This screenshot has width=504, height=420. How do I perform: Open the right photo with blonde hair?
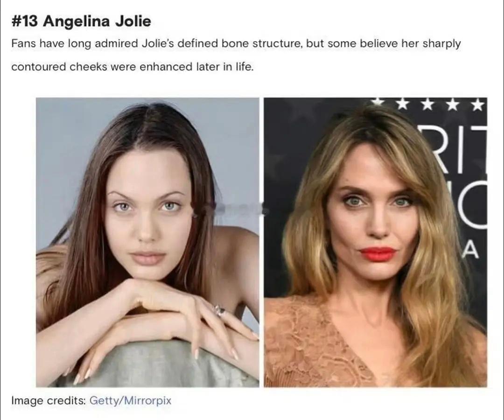pyautogui.click(x=375, y=242)
